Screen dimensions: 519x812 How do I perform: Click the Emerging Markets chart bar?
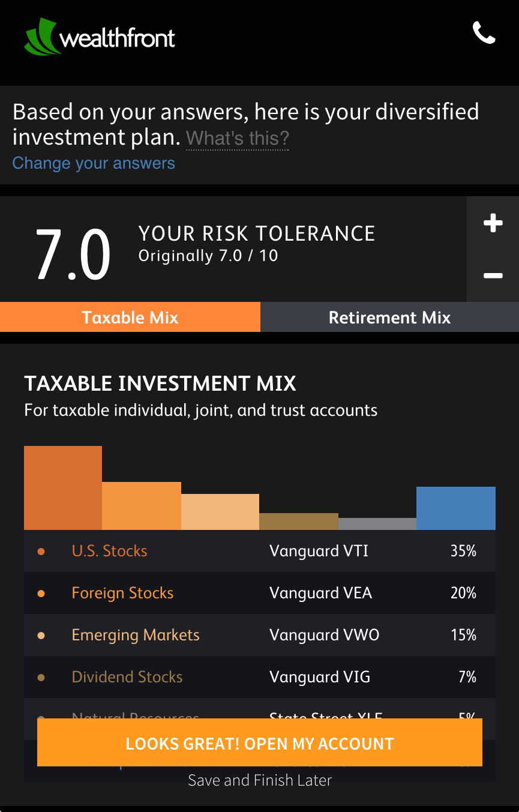coord(220,512)
